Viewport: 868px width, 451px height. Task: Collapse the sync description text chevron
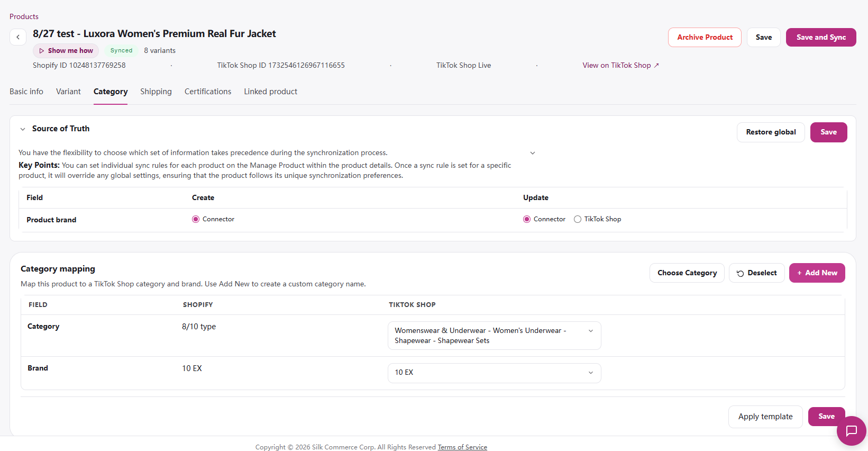533,153
